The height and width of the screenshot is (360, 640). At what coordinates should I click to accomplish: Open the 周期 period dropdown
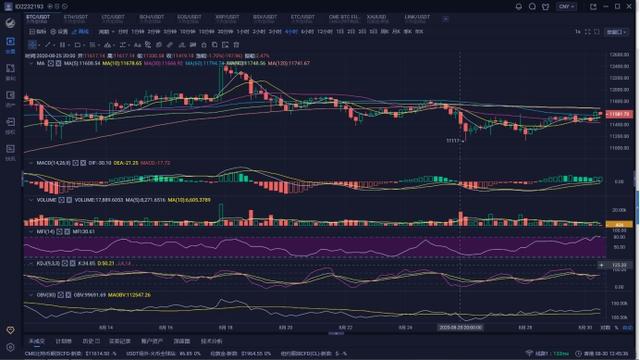click(x=106, y=31)
